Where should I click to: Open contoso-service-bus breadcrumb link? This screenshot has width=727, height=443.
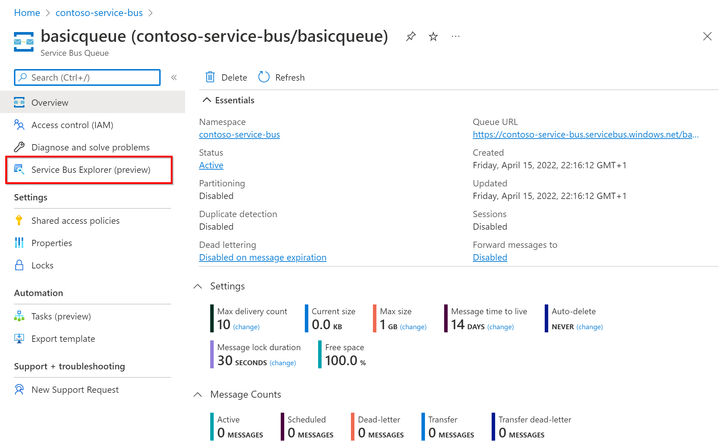(x=99, y=13)
